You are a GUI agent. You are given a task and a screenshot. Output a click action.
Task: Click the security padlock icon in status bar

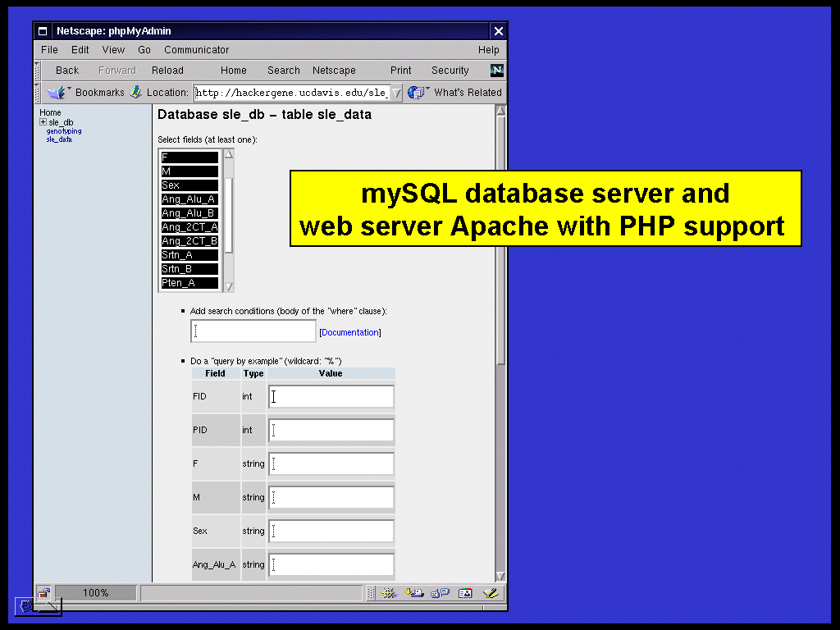tap(44, 593)
